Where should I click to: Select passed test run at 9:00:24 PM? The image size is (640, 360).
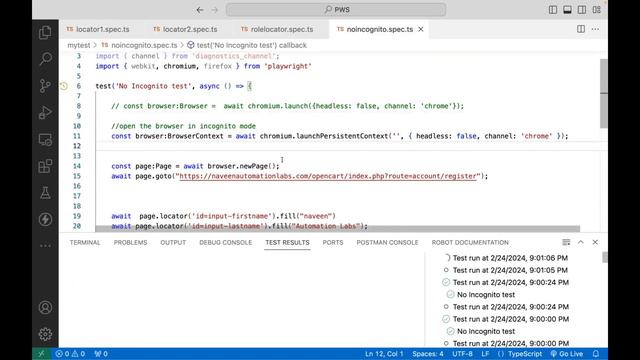[510, 282]
